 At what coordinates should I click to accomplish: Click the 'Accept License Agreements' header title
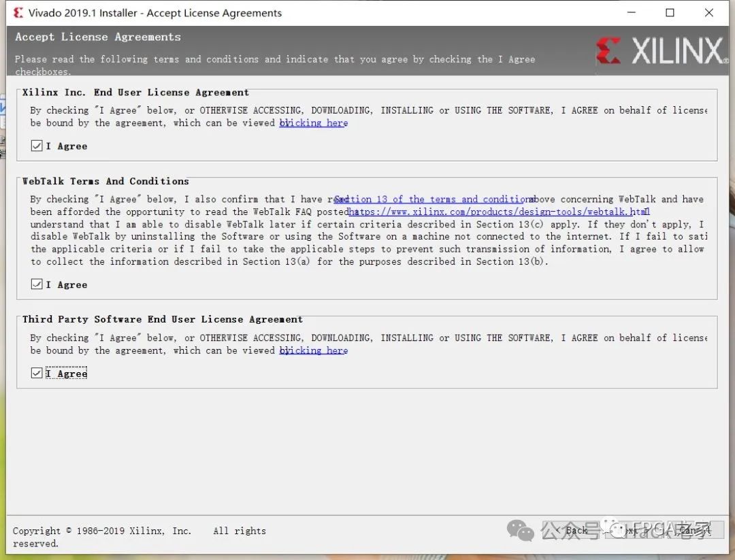coord(97,37)
